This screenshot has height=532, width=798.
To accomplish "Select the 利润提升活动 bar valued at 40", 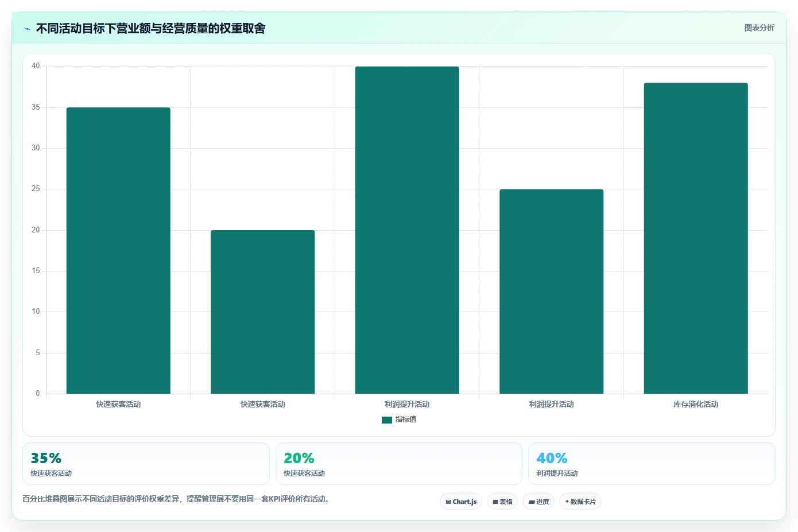I will pyautogui.click(x=407, y=230).
